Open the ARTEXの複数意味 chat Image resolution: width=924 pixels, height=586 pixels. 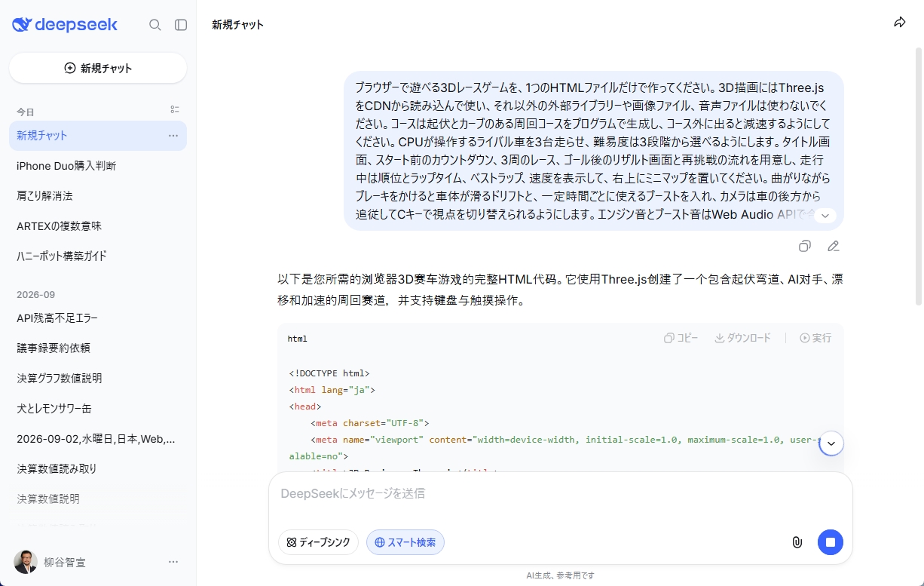98,226
